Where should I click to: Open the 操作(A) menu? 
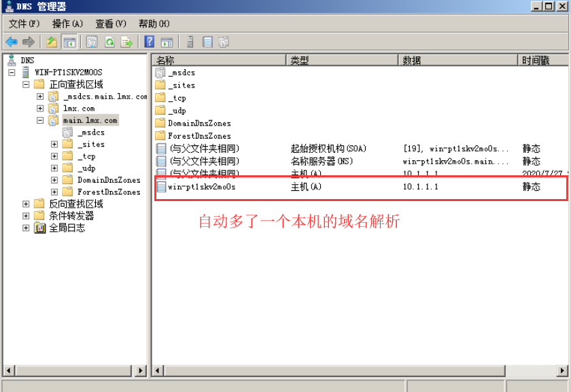[67, 24]
